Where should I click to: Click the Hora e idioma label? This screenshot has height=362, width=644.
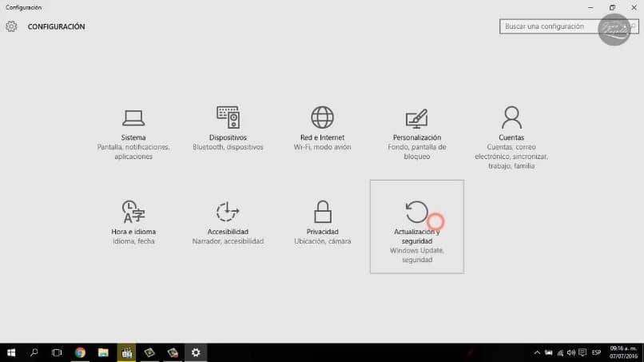[x=133, y=232]
